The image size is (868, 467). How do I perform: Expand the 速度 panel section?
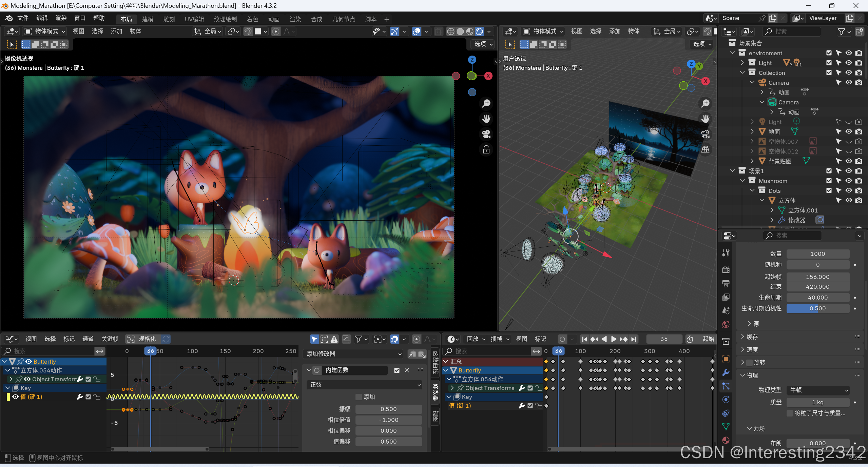click(752, 349)
